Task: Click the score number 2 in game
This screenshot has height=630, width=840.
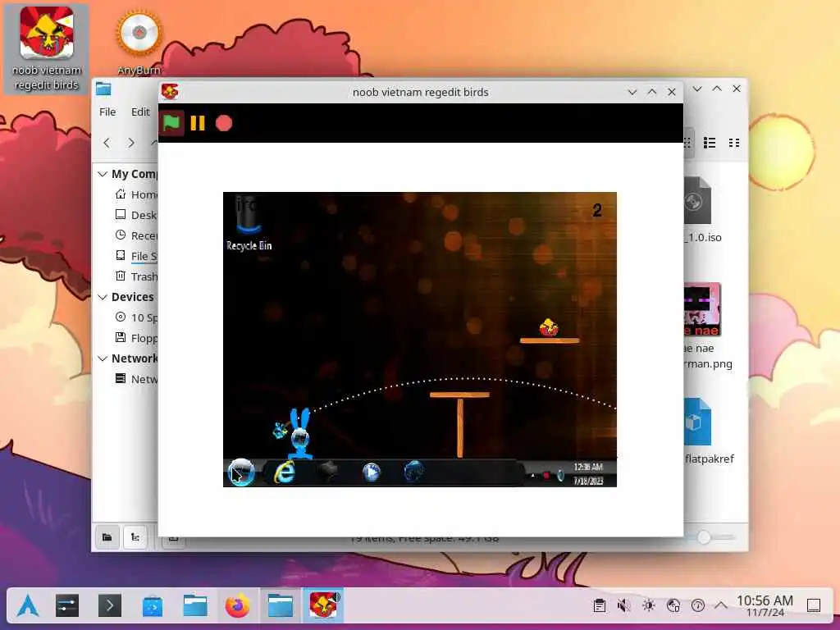Action: coord(597,211)
